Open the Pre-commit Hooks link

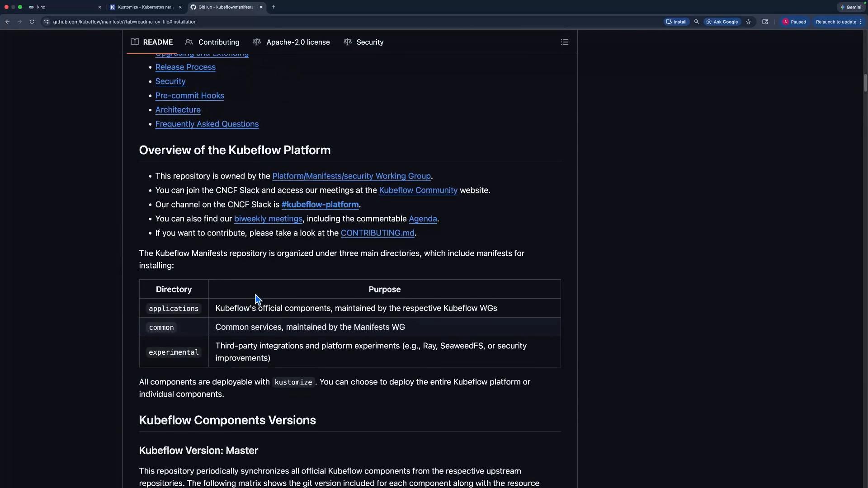click(189, 95)
